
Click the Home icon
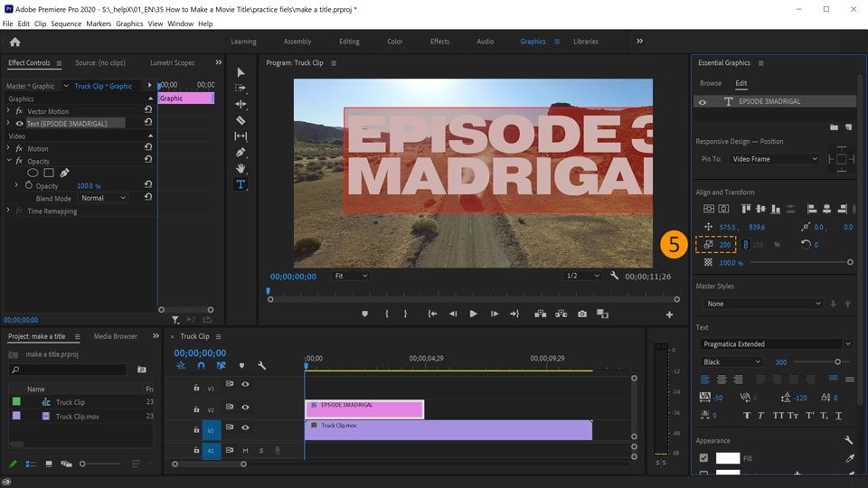(14, 42)
